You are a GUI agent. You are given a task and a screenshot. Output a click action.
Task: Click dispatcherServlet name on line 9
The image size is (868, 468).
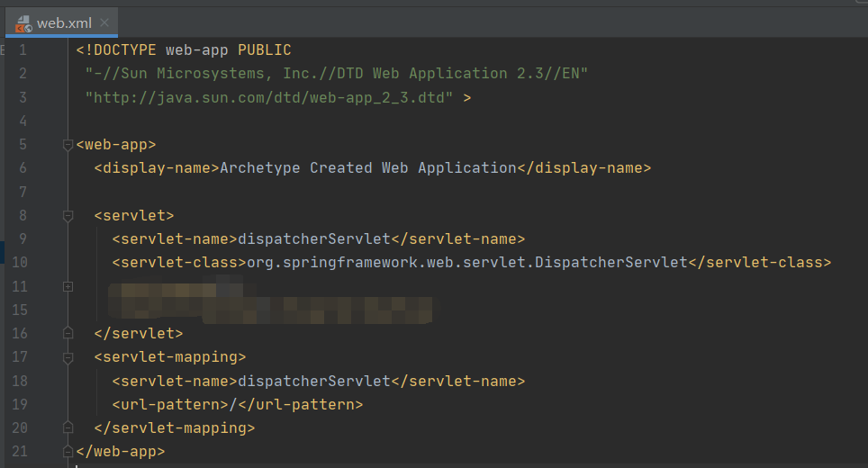314,239
